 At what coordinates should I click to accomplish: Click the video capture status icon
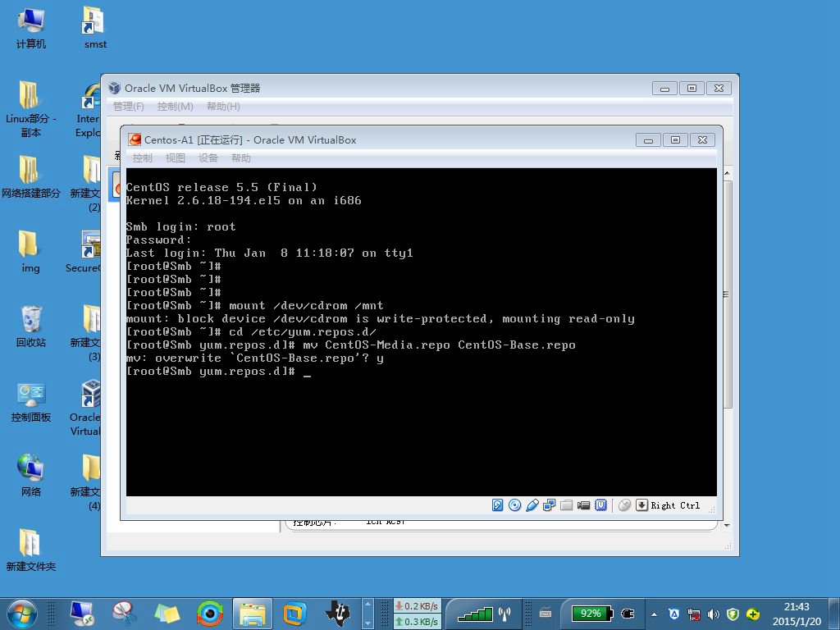(x=583, y=505)
